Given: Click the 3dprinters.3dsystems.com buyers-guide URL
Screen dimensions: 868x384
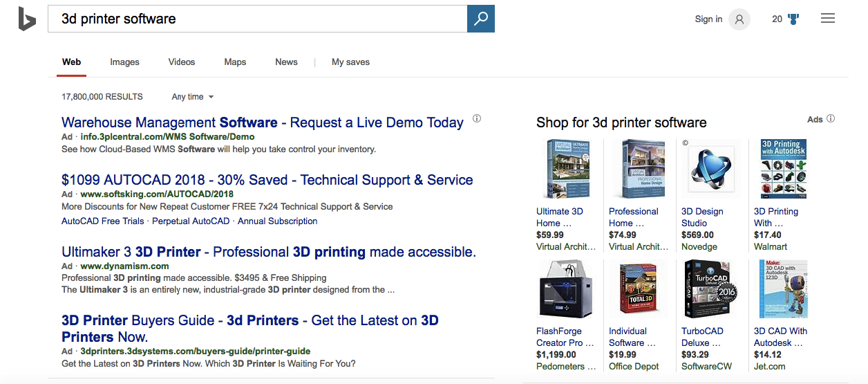Looking at the screenshot, I should (196, 351).
